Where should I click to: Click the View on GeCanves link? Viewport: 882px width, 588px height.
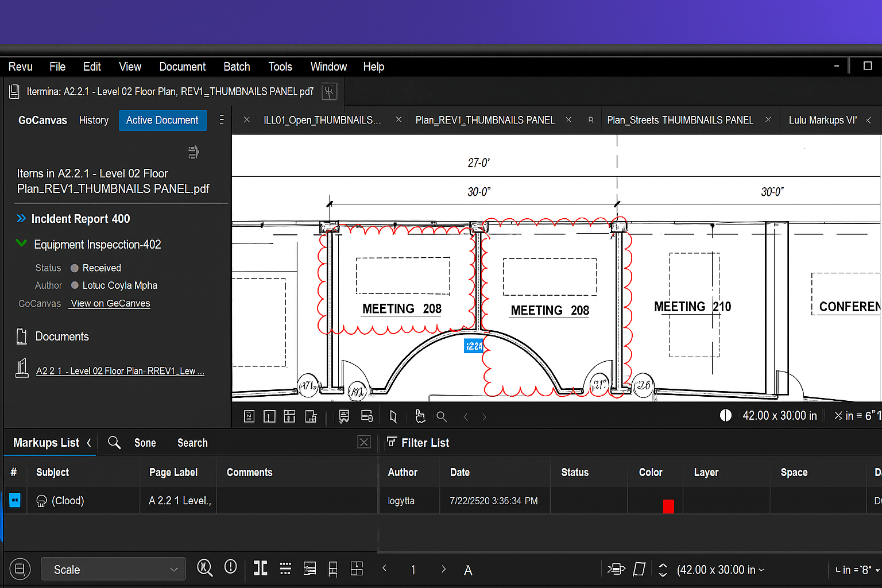pyautogui.click(x=109, y=303)
